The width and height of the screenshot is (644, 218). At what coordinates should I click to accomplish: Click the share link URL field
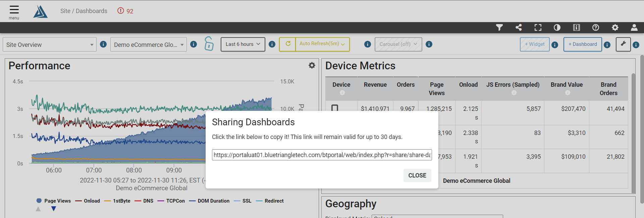pos(322,155)
